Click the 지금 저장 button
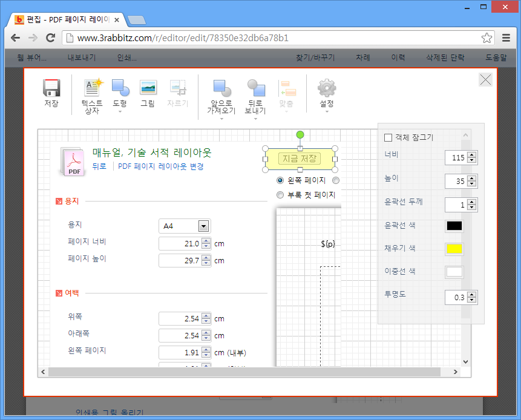The image size is (521, 420). tap(300, 159)
